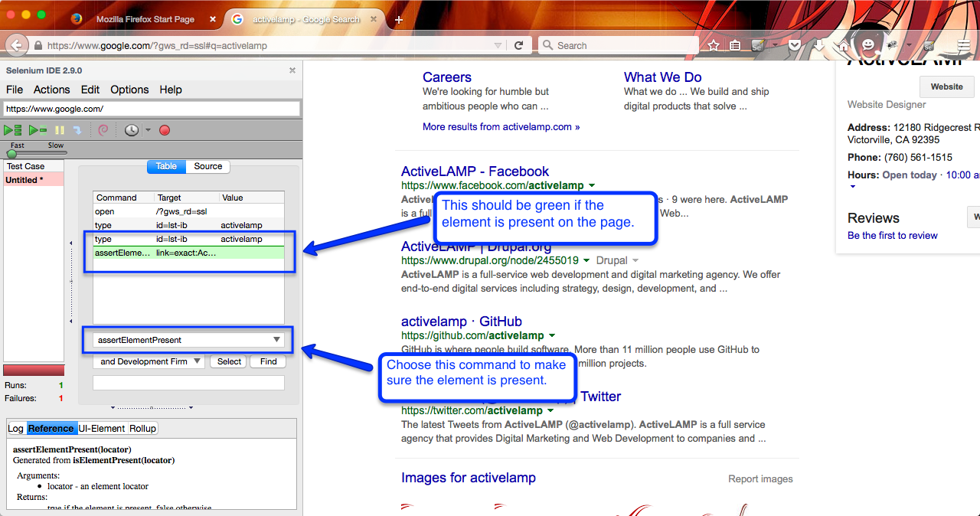Screen dimensions: 980x516
Task: Expand the assertElementPresent command dropdown
Action: [x=276, y=340]
